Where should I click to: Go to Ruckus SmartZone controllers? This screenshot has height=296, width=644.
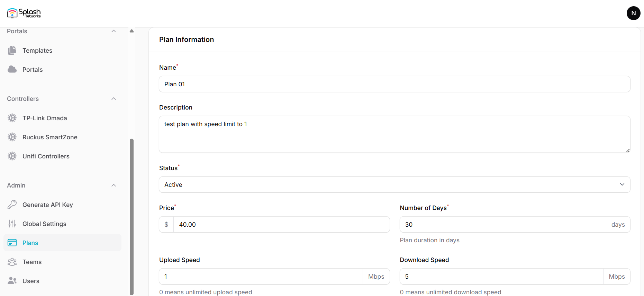[50, 137]
